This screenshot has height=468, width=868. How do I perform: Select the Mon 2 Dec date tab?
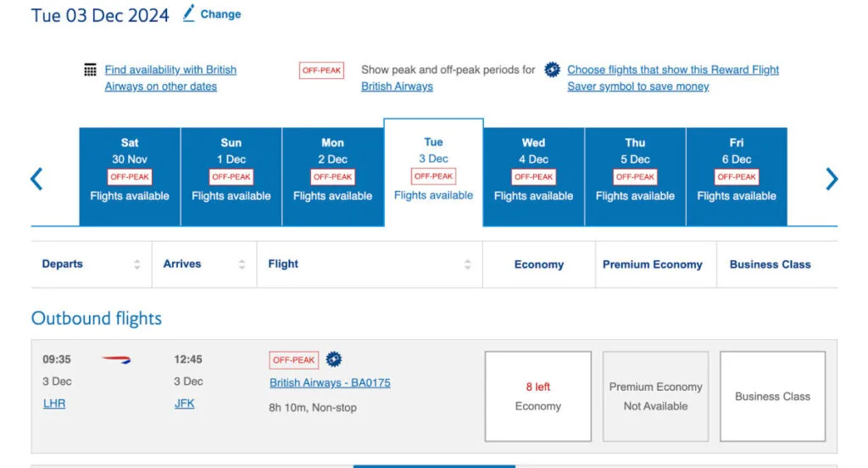coord(332,176)
